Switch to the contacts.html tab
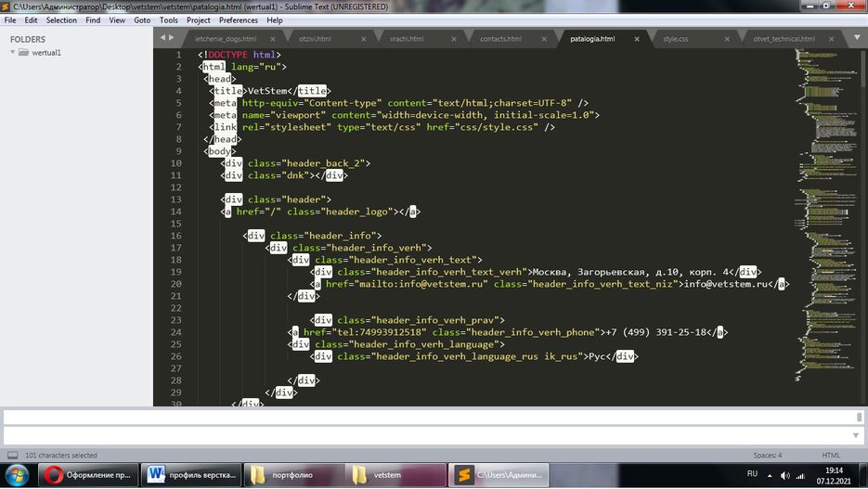The width and height of the screenshot is (868, 489). coord(500,39)
